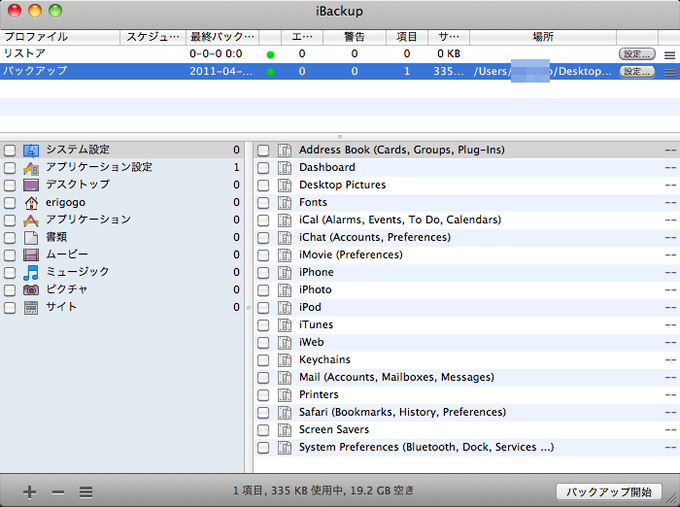The height and width of the screenshot is (507, 680).
Task: Click the plugin icon beside Printers
Action: click(x=284, y=395)
